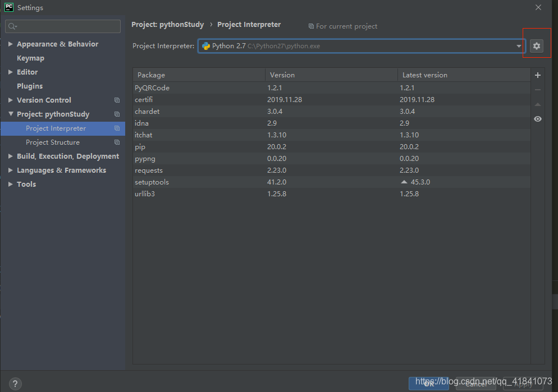Click the upgrade arrow beside setuptools
The width and height of the screenshot is (558, 392).
[x=404, y=182]
